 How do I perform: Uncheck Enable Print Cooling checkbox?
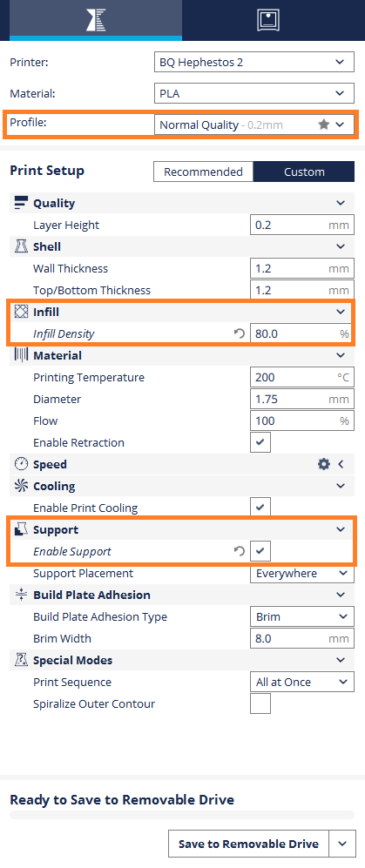(x=260, y=508)
